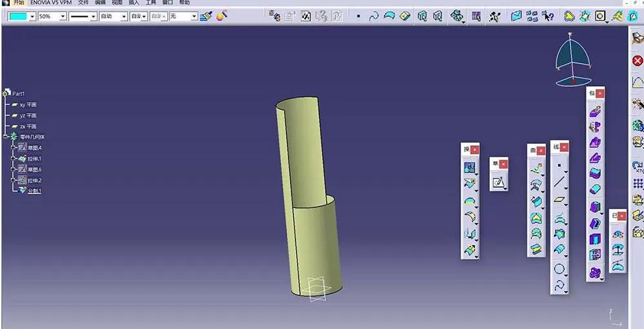Open the line type dropdown
The width and height of the screenshot is (644, 329).
93,16
